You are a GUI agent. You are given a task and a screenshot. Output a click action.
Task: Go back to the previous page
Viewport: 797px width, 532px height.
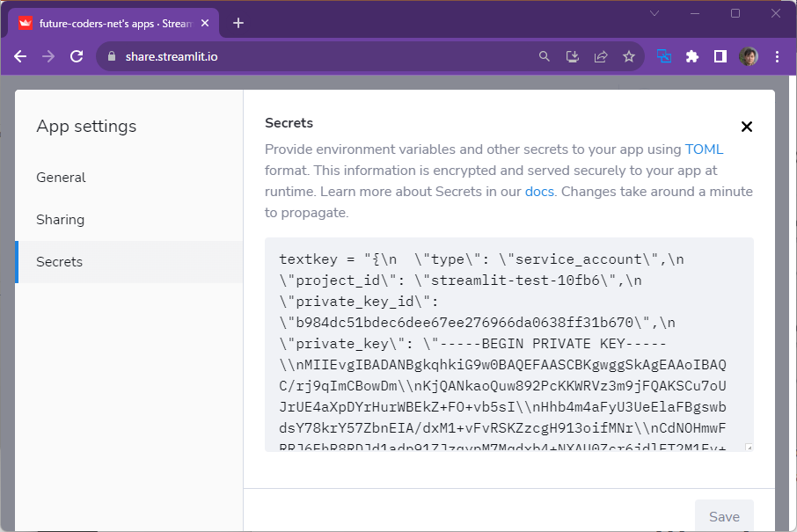point(20,56)
